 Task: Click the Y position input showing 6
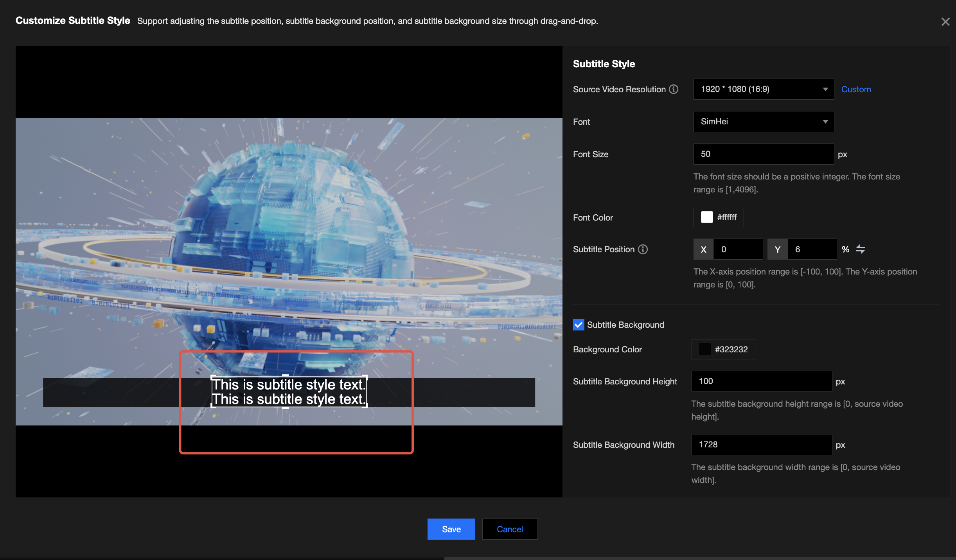coord(812,249)
